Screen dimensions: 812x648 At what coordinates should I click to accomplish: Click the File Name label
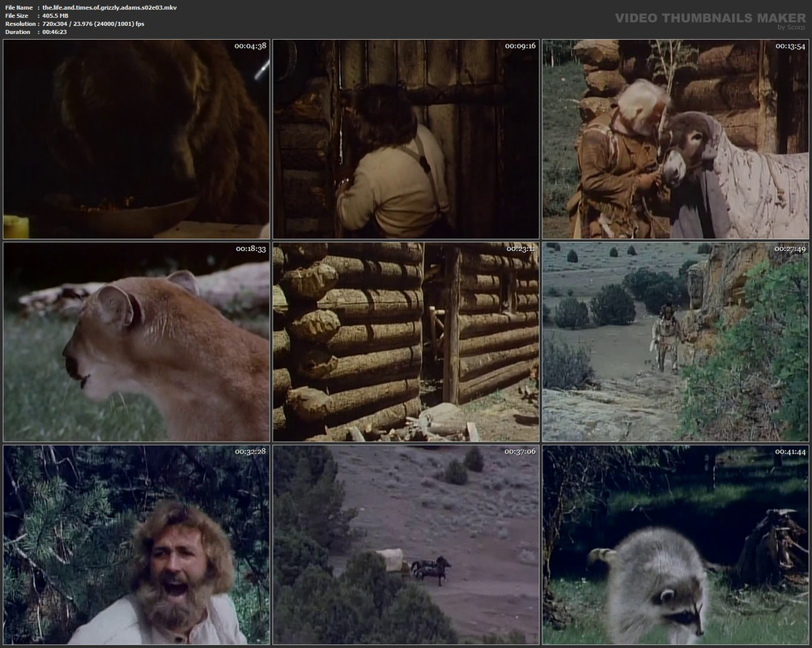(x=19, y=7)
